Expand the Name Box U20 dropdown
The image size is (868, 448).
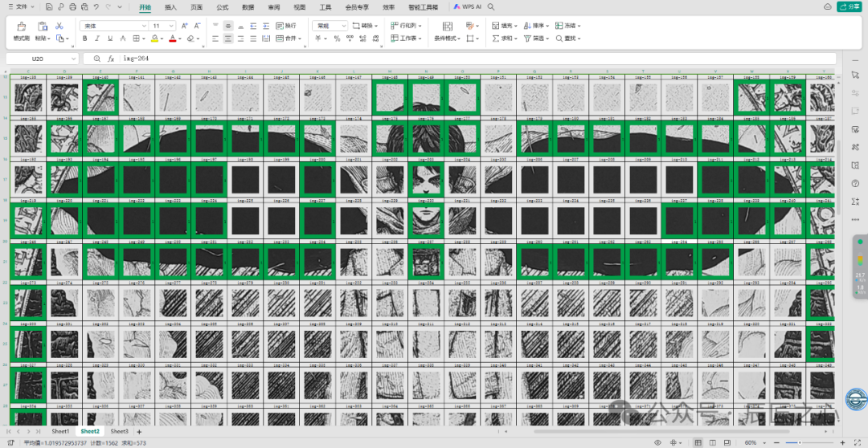pyautogui.click(x=74, y=59)
